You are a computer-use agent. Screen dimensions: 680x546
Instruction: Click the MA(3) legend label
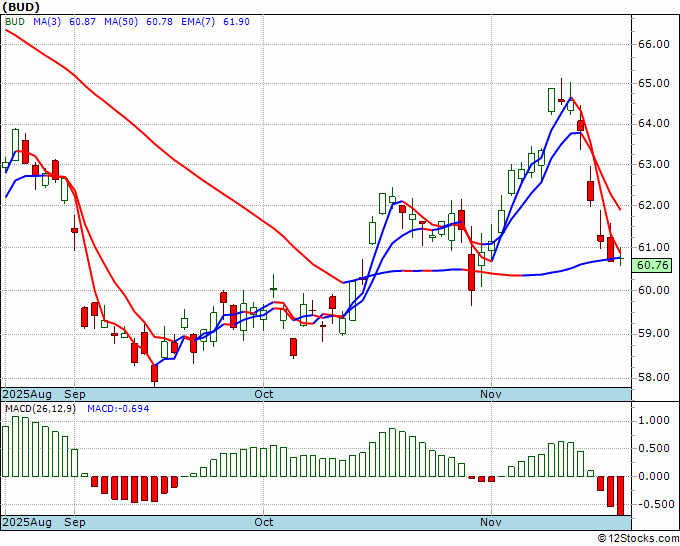point(47,22)
